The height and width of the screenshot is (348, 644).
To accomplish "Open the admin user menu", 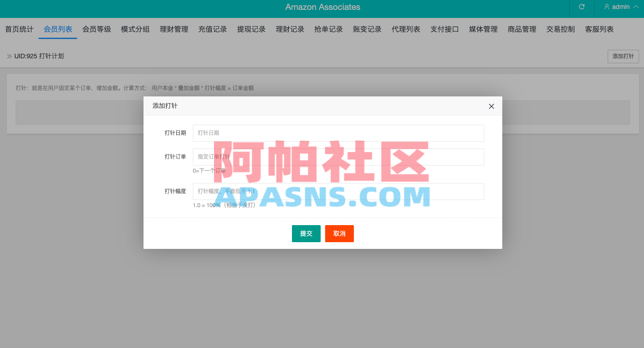I will pos(621,7).
